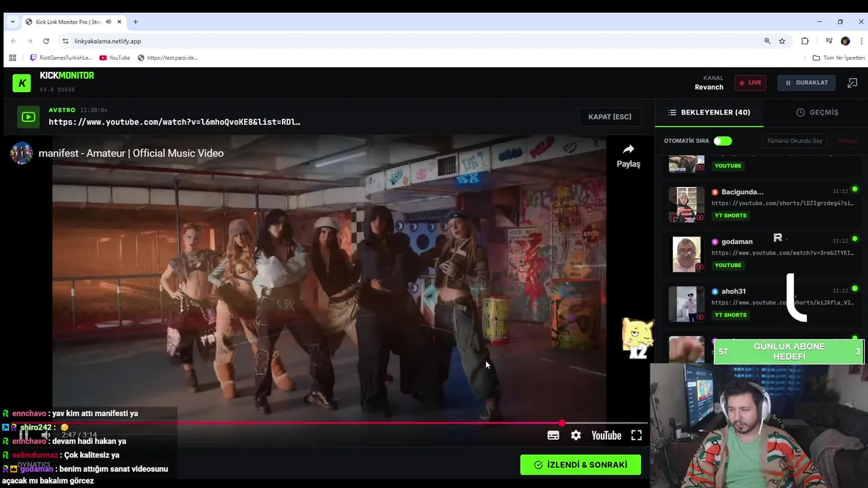Click the YouTube share arrow (Paylaş)
The height and width of the screenshot is (488, 868).
(x=628, y=156)
